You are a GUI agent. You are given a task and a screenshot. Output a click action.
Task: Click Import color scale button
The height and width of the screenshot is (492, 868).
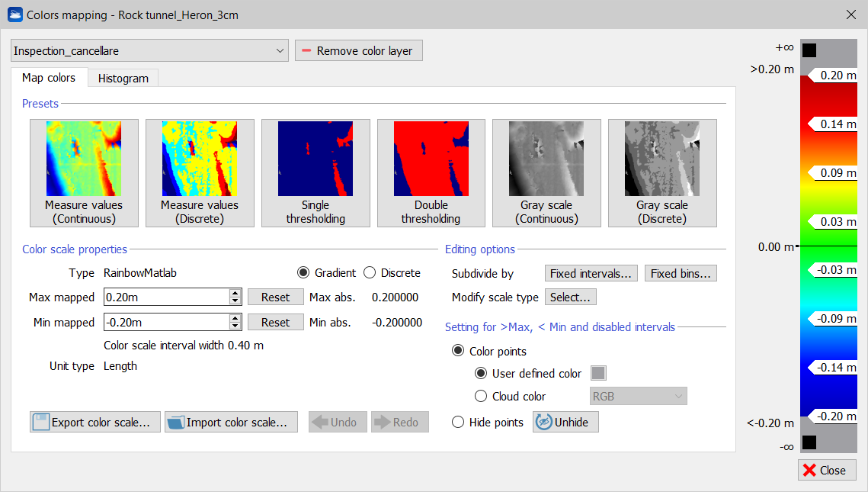coord(231,422)
